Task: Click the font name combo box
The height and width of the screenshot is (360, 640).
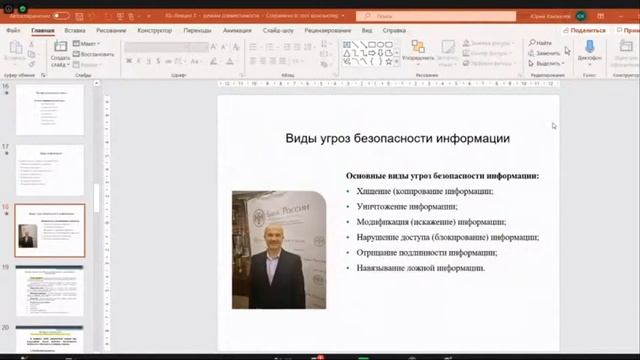Action: (x=157, y=47)
